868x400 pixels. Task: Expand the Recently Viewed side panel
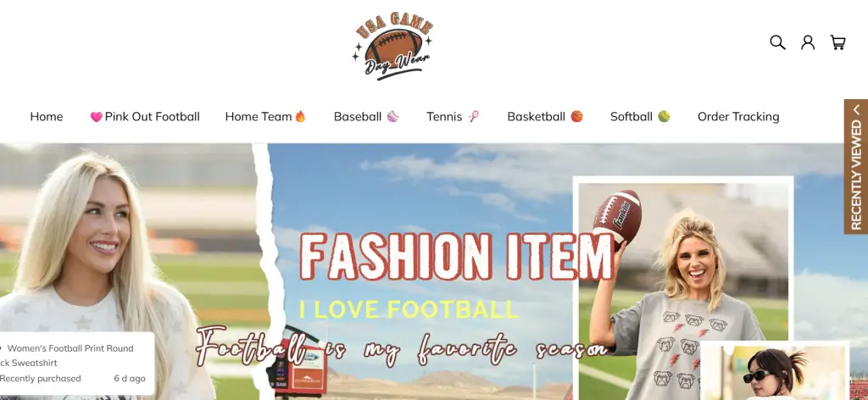856,167
